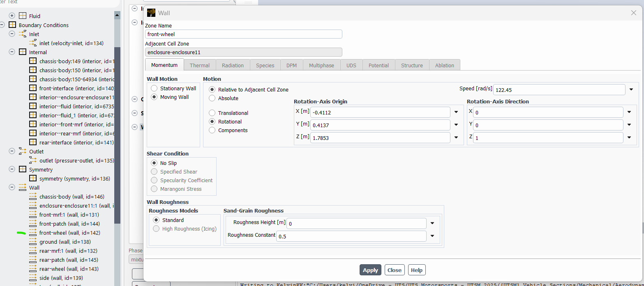
Task: Switch to the DPM tab
Action: [x=291, y=65]
